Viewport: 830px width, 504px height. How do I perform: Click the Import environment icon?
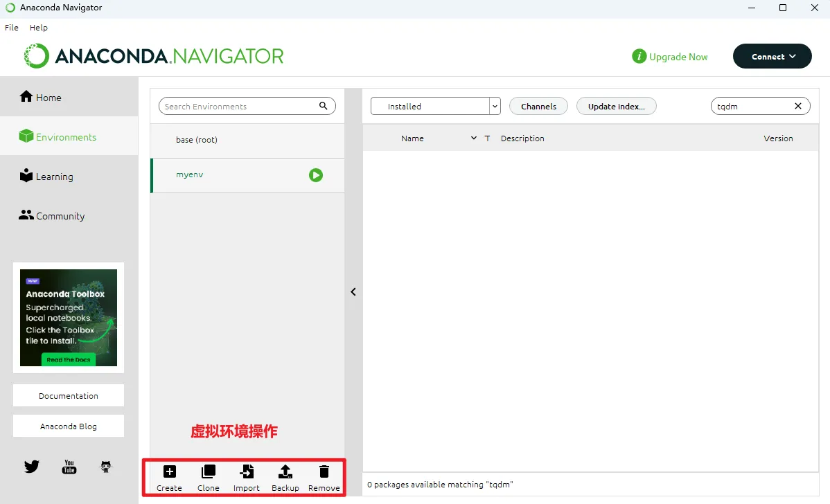tap(247, 471)
